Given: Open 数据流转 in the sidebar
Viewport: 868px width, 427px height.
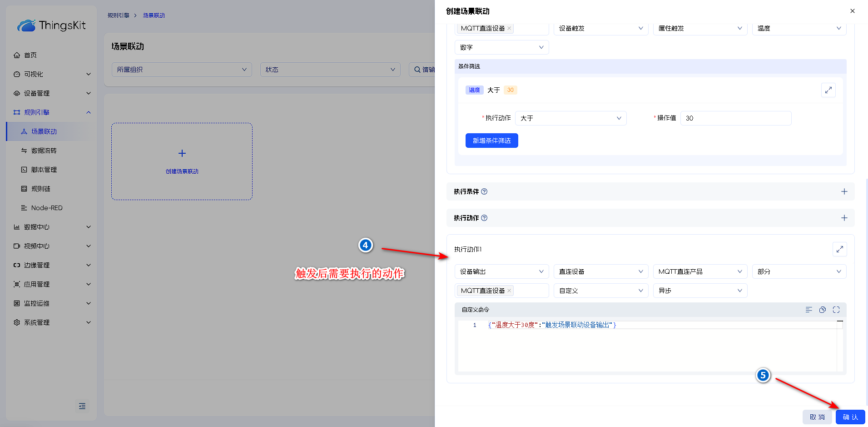Looking at the screenshot, I should click(44, 151).
